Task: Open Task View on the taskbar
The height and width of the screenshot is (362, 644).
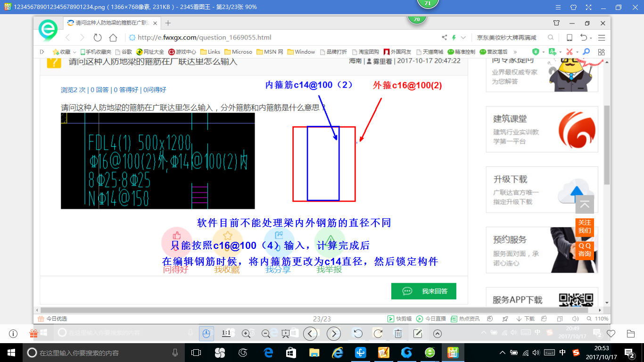Action: click(x=196, y=352)
